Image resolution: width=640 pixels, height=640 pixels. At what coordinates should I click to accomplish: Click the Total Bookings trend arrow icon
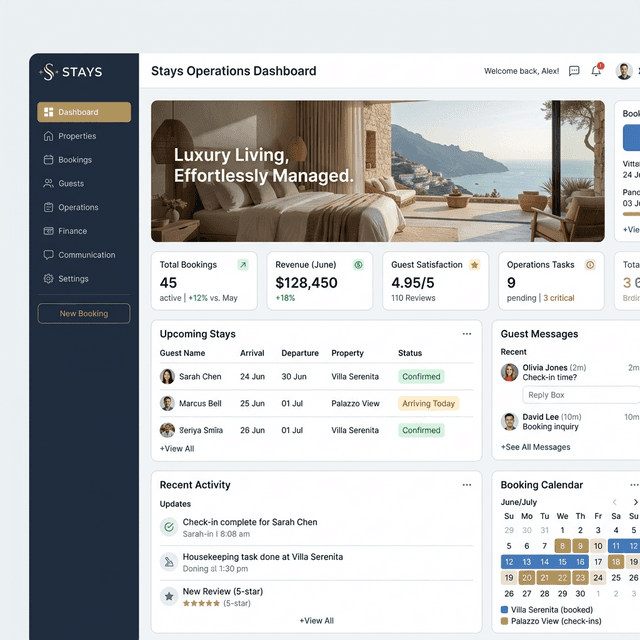(x=243, y=265)
